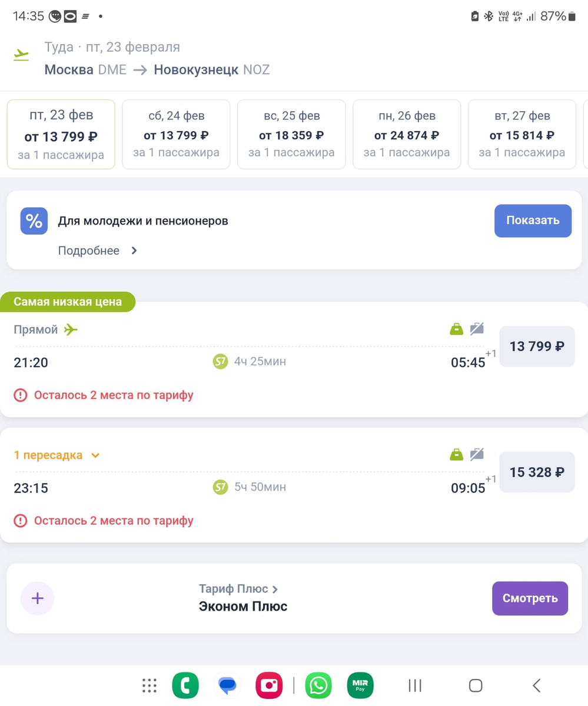Open the MIR Pay app

click(360, 685)
